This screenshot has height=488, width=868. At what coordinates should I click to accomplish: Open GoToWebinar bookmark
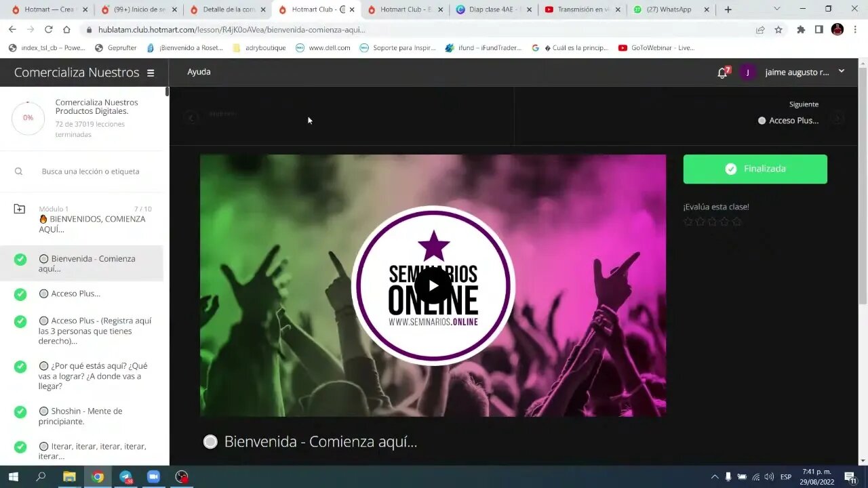click(656, 48)
